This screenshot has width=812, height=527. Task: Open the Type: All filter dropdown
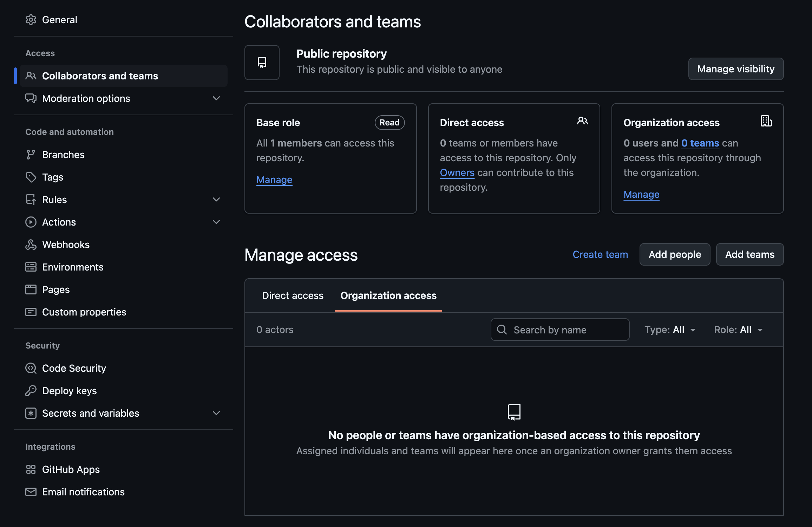(x=670, y=330)
